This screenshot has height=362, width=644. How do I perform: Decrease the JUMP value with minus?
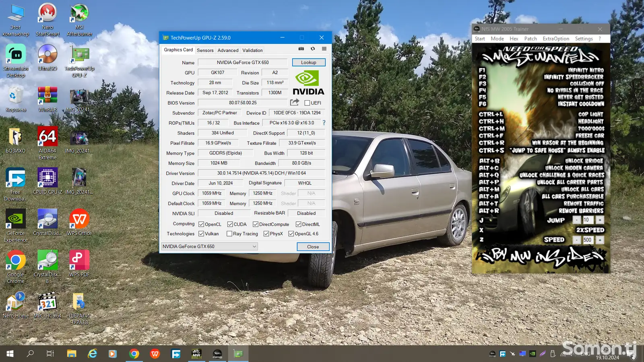(x=577, y=220)
